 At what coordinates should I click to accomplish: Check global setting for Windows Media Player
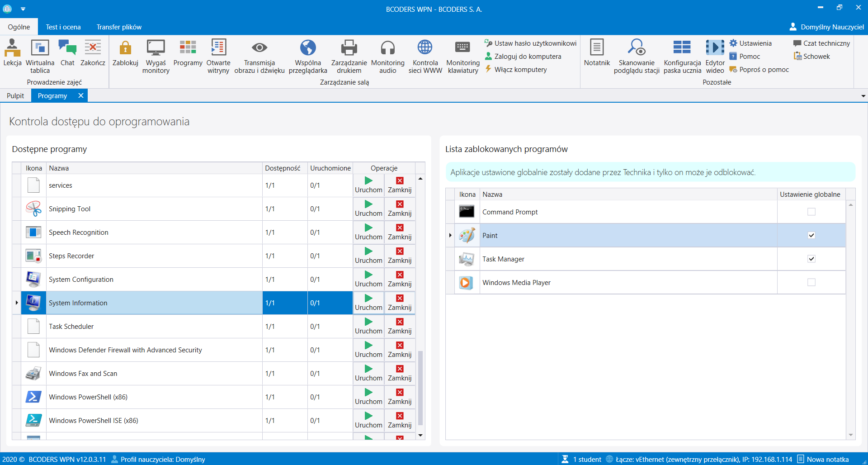(x=811, y=282)
